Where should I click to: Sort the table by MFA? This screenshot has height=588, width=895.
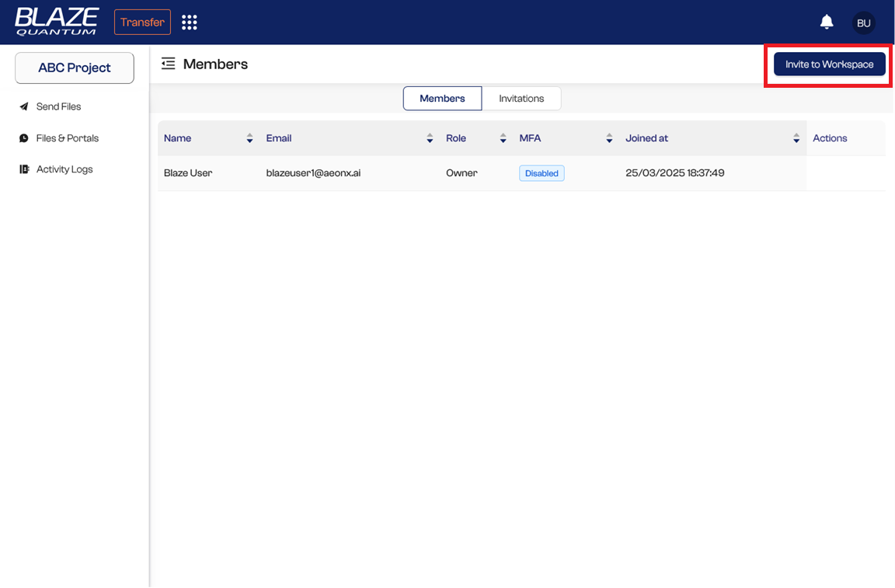tap(609, 138)
